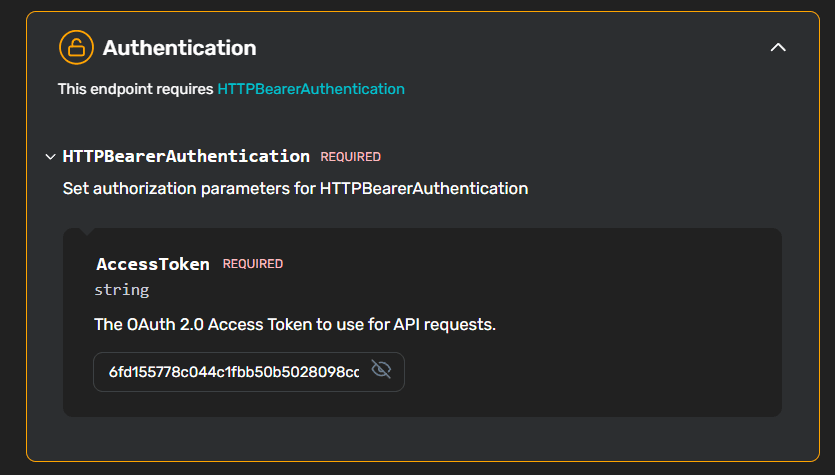This screenshot has height=475, width=835.
Task: Collapse the Authentication section with the up chevron
Action: 778,47
